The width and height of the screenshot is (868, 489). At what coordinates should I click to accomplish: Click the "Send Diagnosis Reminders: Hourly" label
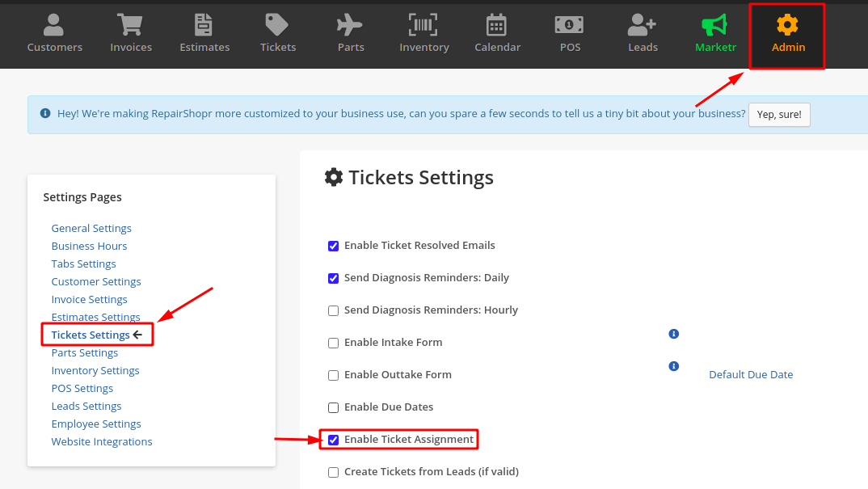pyautogui.click(x=432, y=310)
